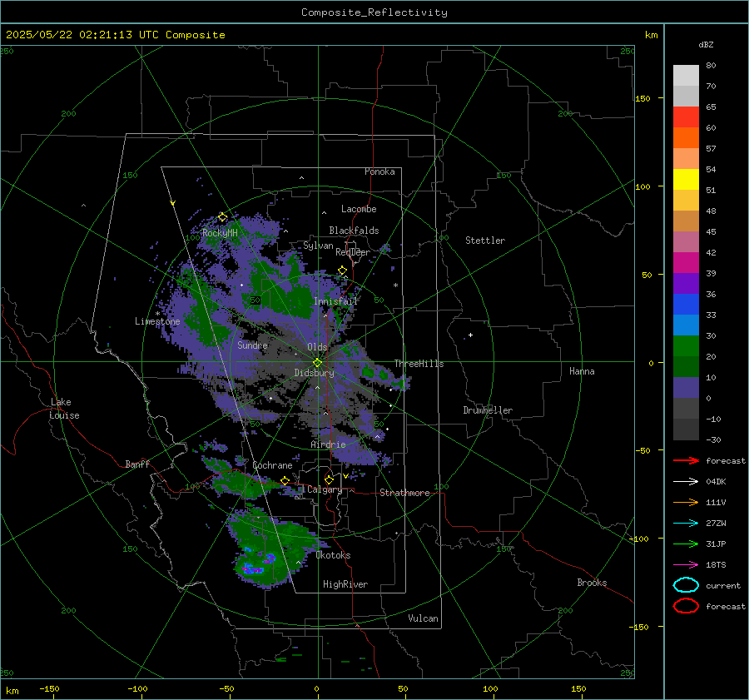Screen dimensions: 749x700
Task: Click the Composite_Reflectivity title text
Action: click(x=374, y=12)
